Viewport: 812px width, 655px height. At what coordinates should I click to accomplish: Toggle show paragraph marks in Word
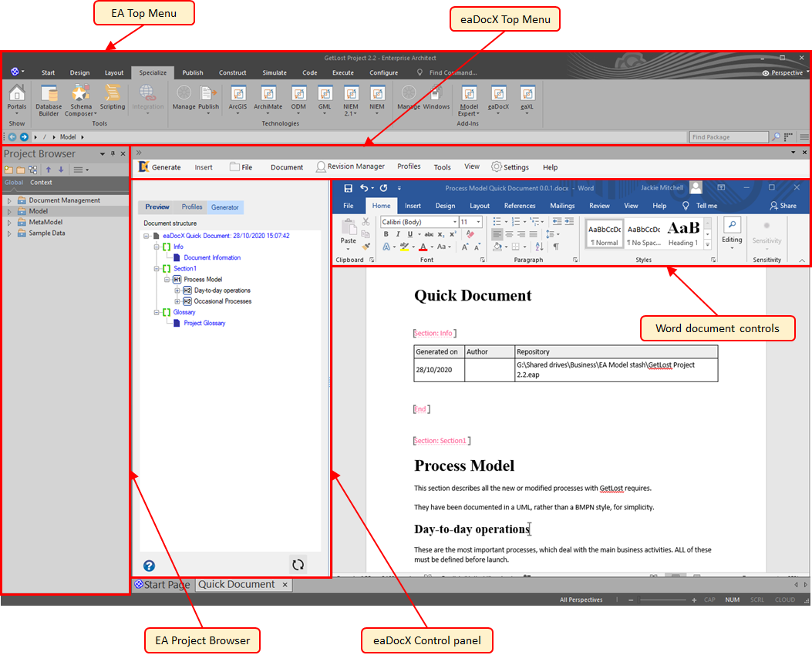556,247
